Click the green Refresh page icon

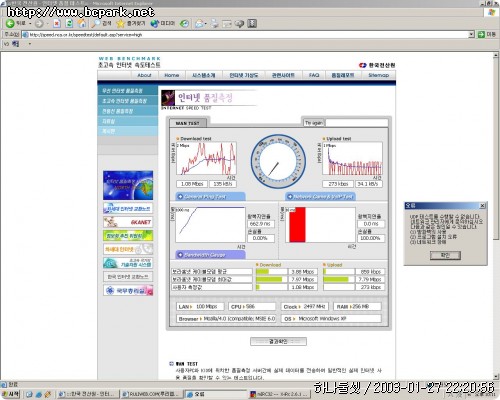pyautogui.click(x=69, y=23)
